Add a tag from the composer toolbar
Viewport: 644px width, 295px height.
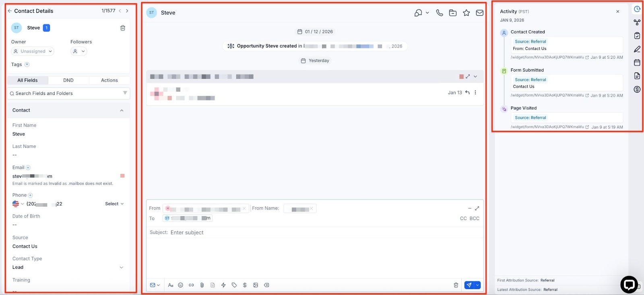[x=234, y=285]
